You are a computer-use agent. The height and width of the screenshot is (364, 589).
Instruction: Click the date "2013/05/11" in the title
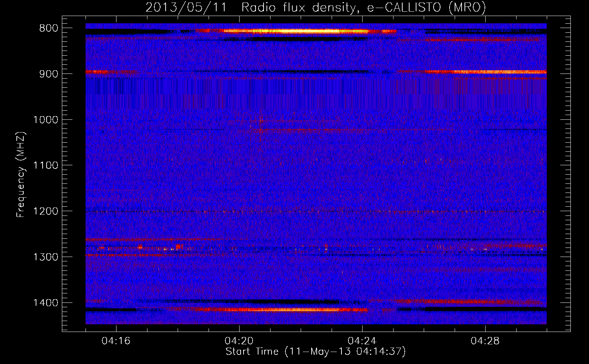[186, 7]
